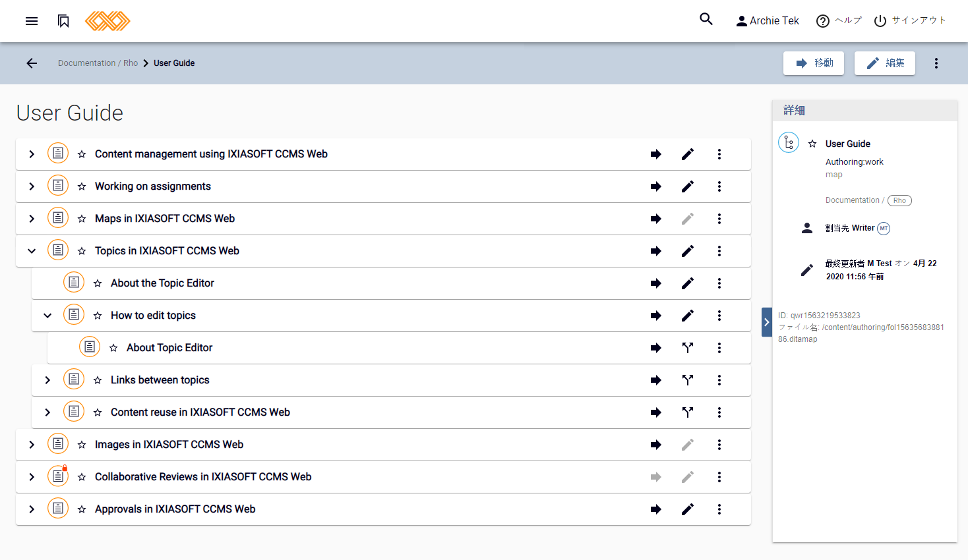
Task: Expand Content reuse in IXIASOFT CCMS Web
Action: 47,412
